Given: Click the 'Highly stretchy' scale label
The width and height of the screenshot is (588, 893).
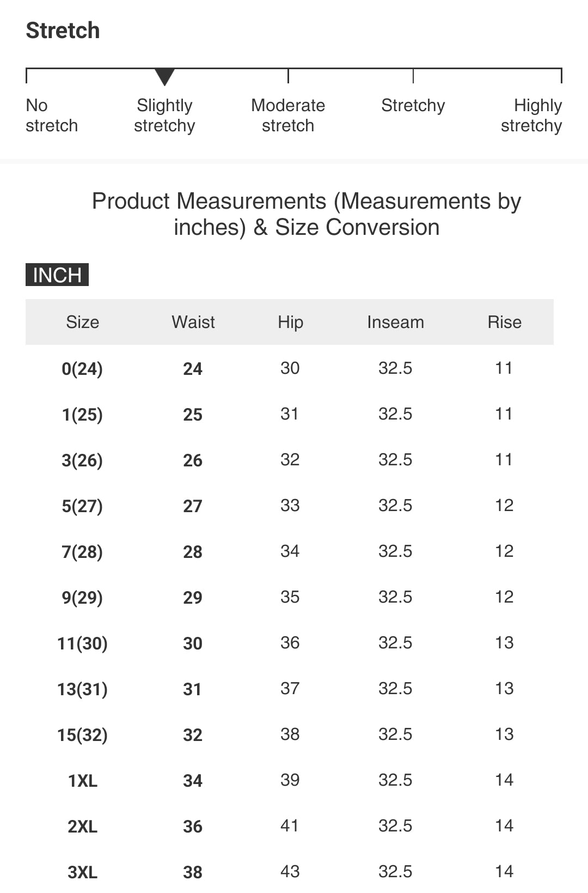Looking at the screenshot, I should 531,116.
